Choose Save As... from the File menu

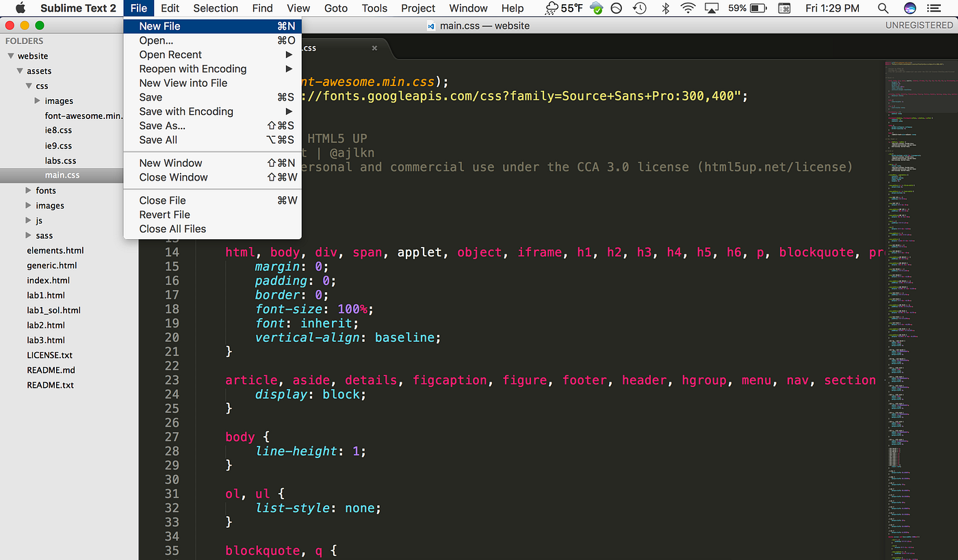click(212, 126)
